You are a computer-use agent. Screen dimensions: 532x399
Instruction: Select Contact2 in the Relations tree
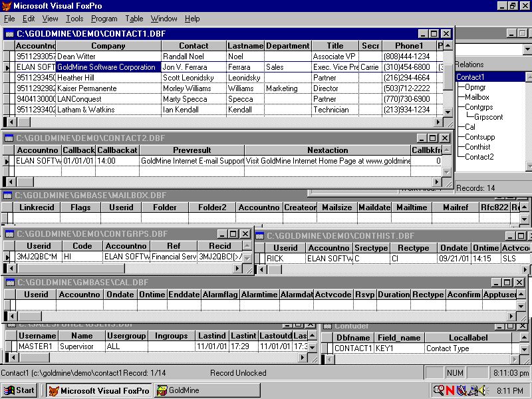[479, 157]
